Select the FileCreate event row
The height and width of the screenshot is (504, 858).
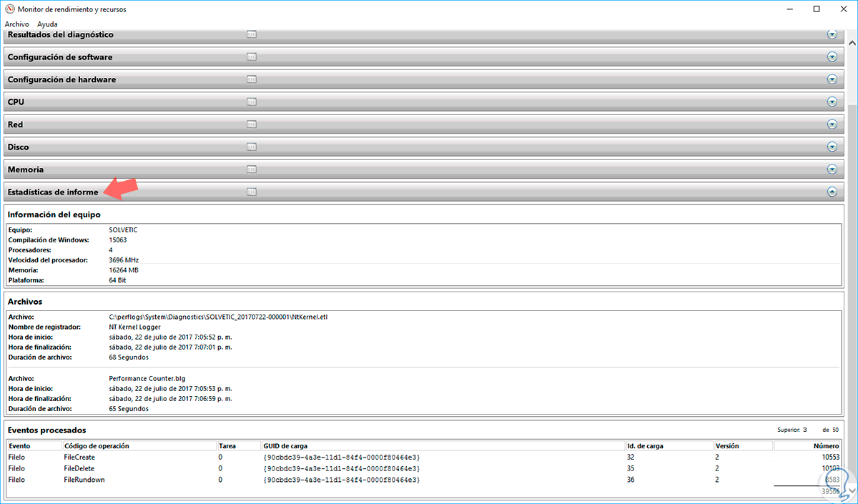(425, 457)
